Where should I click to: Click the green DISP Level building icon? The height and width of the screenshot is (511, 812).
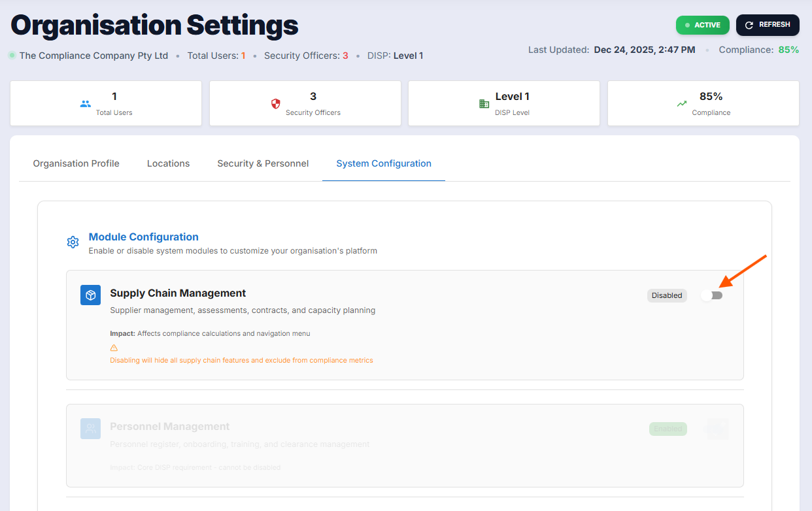pos(484,103)
